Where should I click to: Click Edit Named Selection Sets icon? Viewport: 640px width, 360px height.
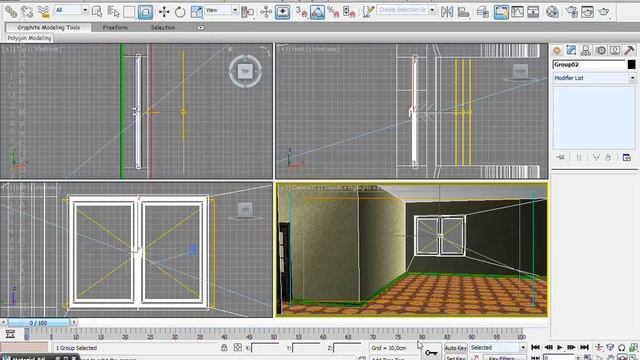pyautogui.click(x=368, y=11)
